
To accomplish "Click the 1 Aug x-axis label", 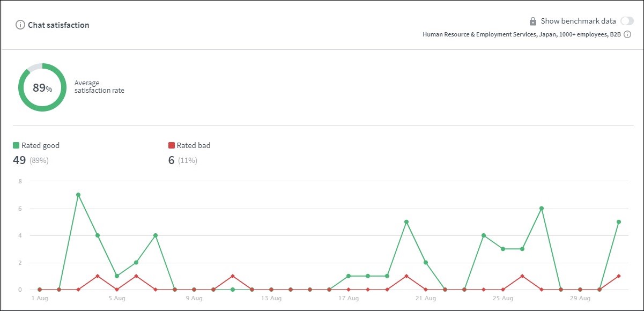I will pyautogui.click(x=40, y=298).
